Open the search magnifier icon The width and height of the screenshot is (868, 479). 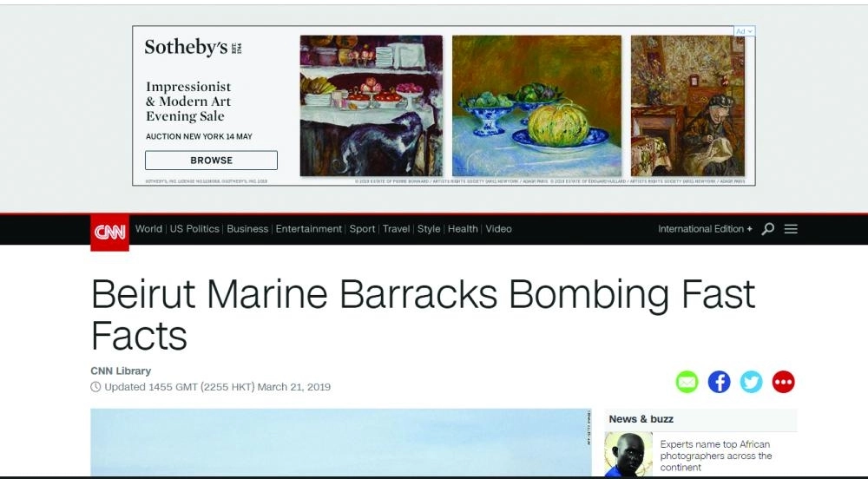click(x=768, y=229)
